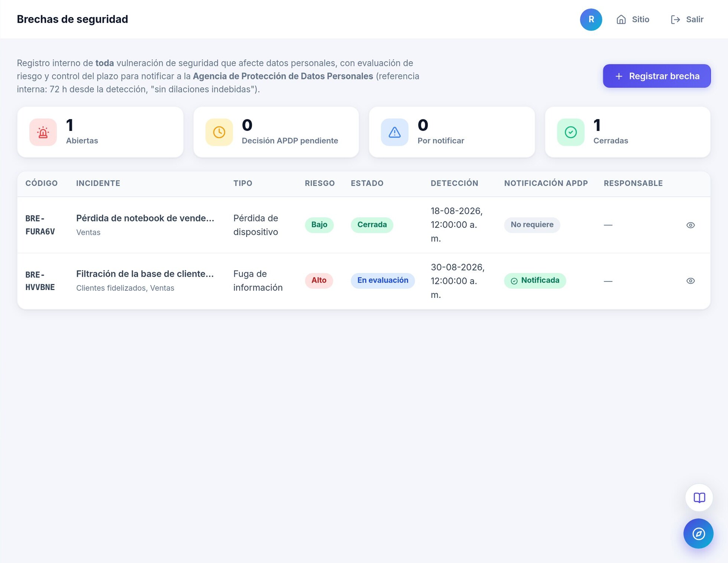This screenshot has height=563, width=728.
Task: Select the Por notificar card label
Action: coord(441,141)
